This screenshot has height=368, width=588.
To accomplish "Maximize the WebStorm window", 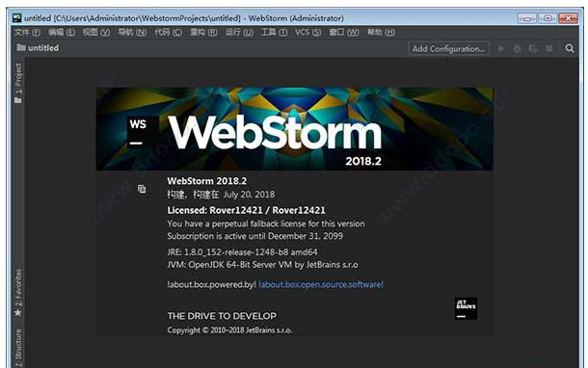I will pos(548,18).
